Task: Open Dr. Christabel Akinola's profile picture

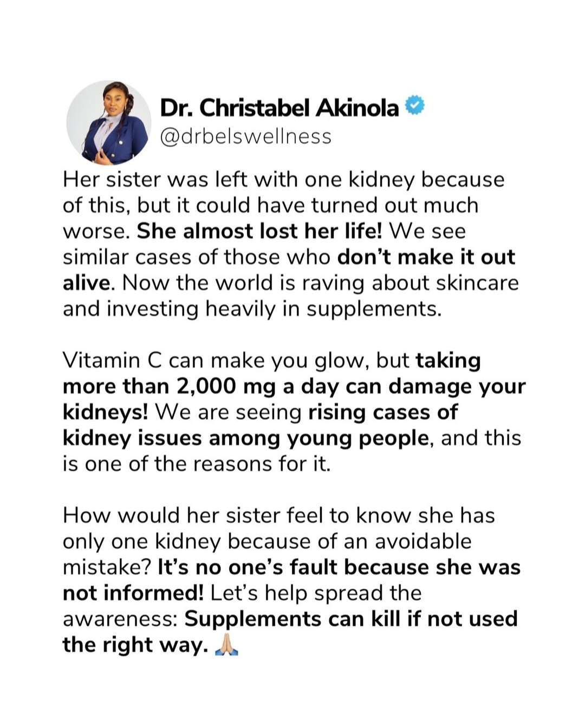Action: point(108,122)
